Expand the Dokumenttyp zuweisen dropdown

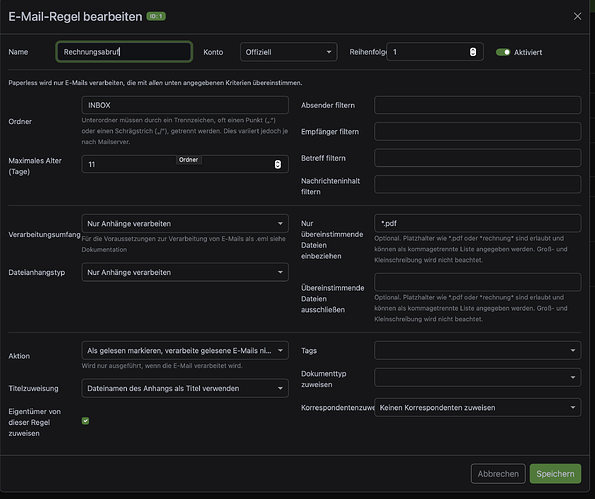tap(477, 378)
